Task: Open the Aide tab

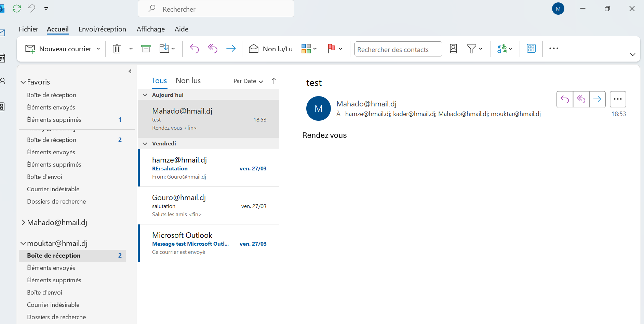Action: click(182, 29)
